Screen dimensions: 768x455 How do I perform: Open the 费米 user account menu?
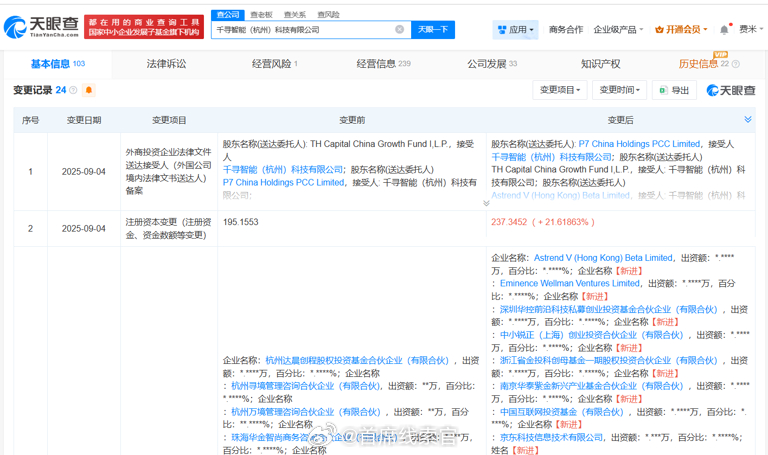coord(751,30)
